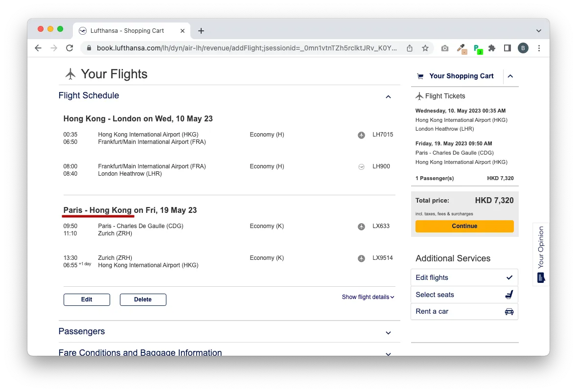577x392 pixels.
Task: Click flight number LH7015
Action: pyautogui.click(x=383, y=135)
